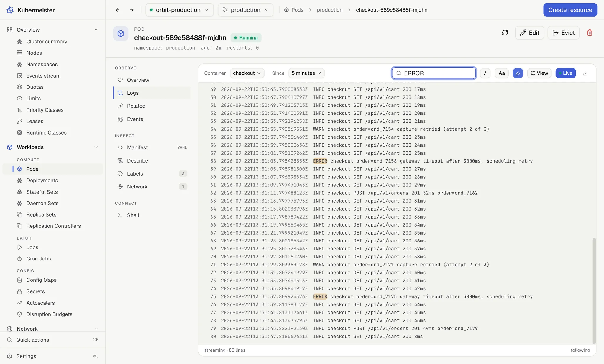Refresh the pod view
The width and height of the screenshot is (604, 364).
[505, 33]
